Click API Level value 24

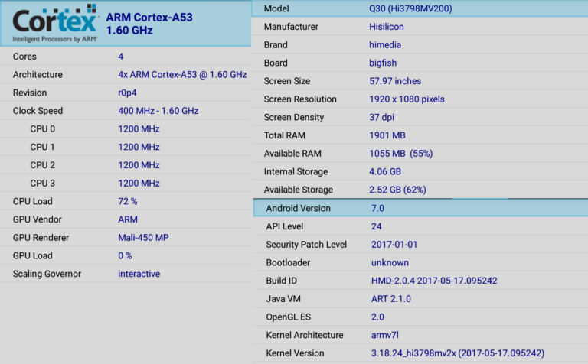coord(376,226)
